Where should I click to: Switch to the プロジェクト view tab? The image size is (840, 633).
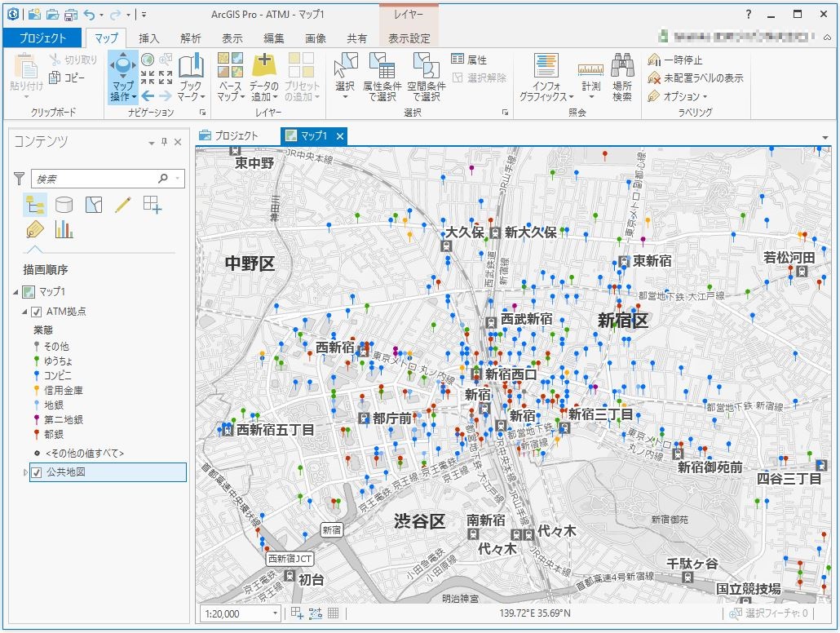(x=228, y=136)
